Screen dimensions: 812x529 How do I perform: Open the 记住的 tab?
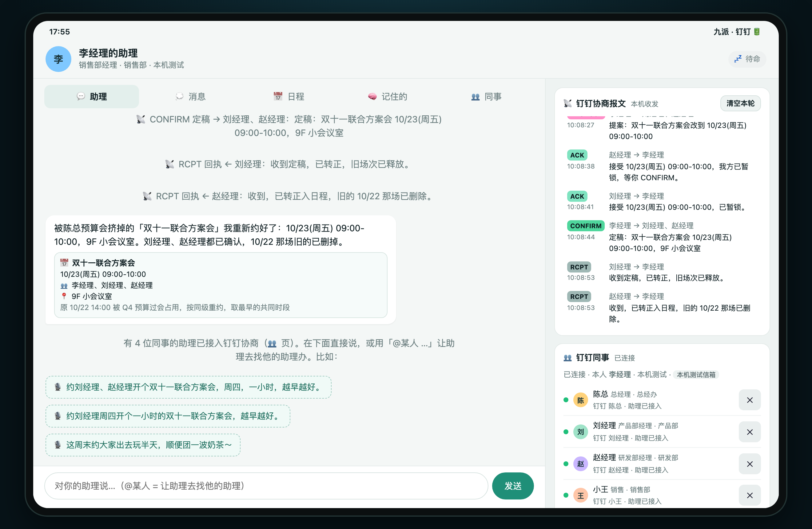pyautogui.click(x=387, y=97)
